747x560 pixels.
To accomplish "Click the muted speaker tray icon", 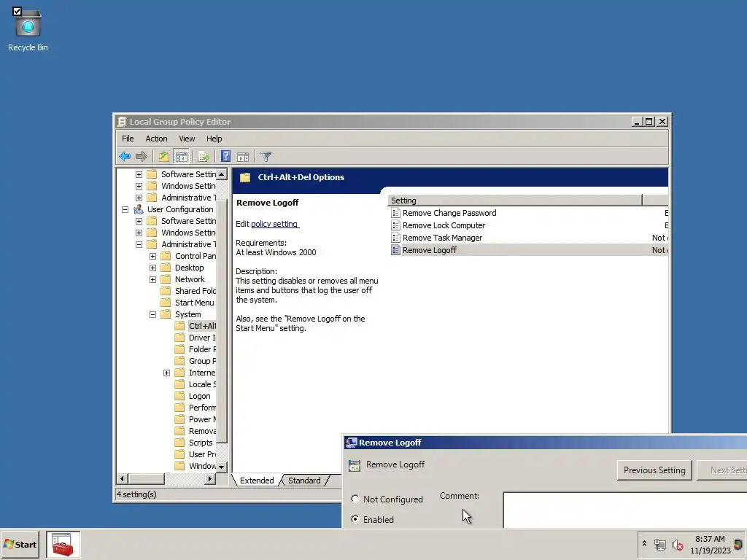I will coord(678,545).
